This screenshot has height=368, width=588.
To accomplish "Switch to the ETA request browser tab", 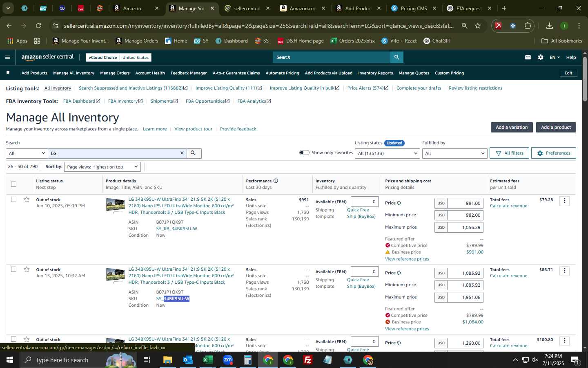I will [x=469, y=8].
